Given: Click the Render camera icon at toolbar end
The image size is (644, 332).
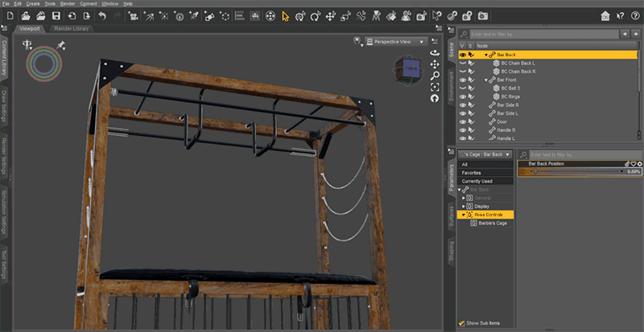Looking at the screenshot, I should (483, 16).
